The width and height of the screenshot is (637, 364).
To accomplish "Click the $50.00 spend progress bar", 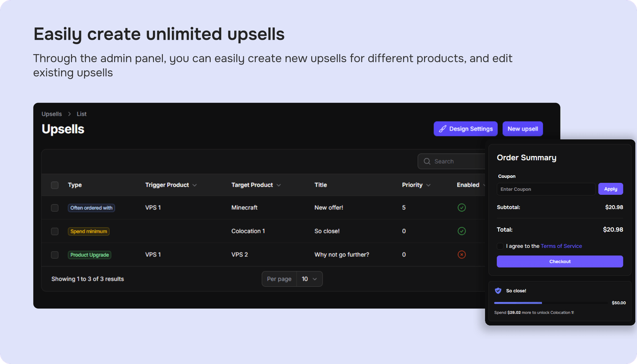I will point(551,303).
